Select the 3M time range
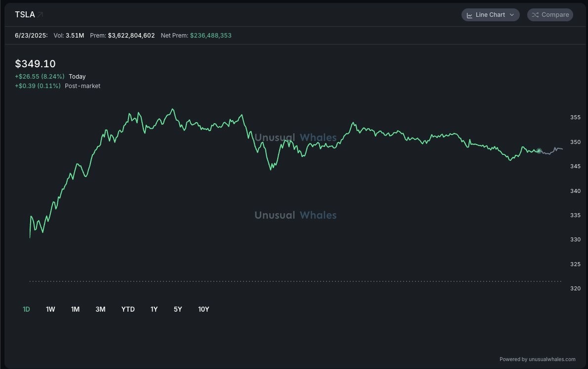The height and width of the screenshot is (369, 588). 100,309
